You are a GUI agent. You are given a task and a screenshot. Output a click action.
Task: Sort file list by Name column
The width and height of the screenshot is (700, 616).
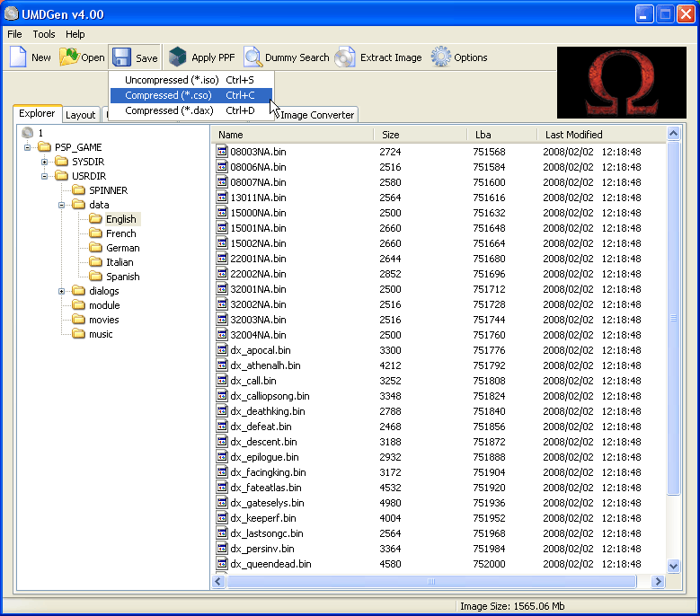tap(292, 135)
